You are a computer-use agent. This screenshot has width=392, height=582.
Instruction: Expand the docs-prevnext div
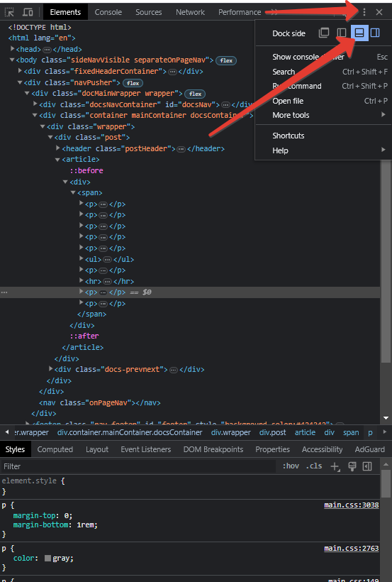[x=51, y=369]
